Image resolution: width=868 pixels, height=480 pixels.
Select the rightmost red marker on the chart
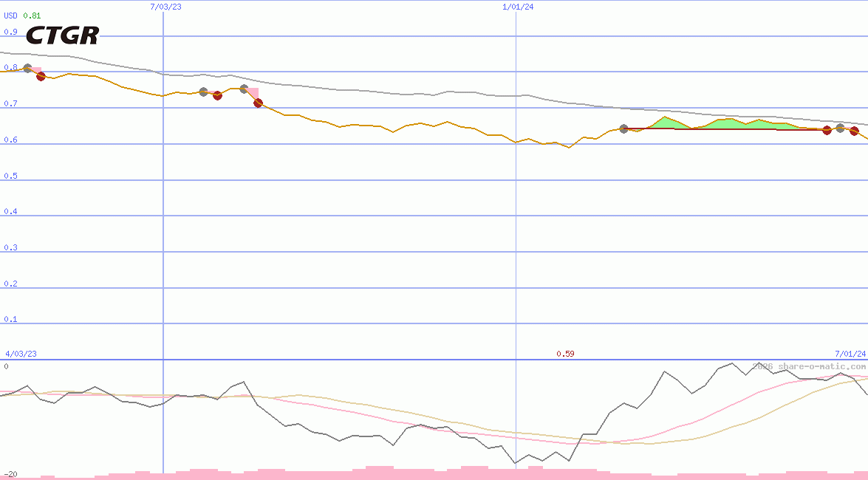855,131
